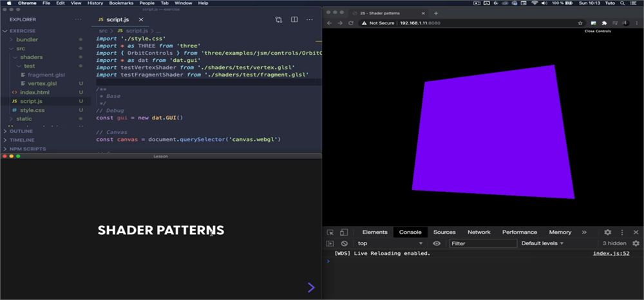Close the script.js editor tab
This screenshot has height=300, width=644.
click(141, 20)
